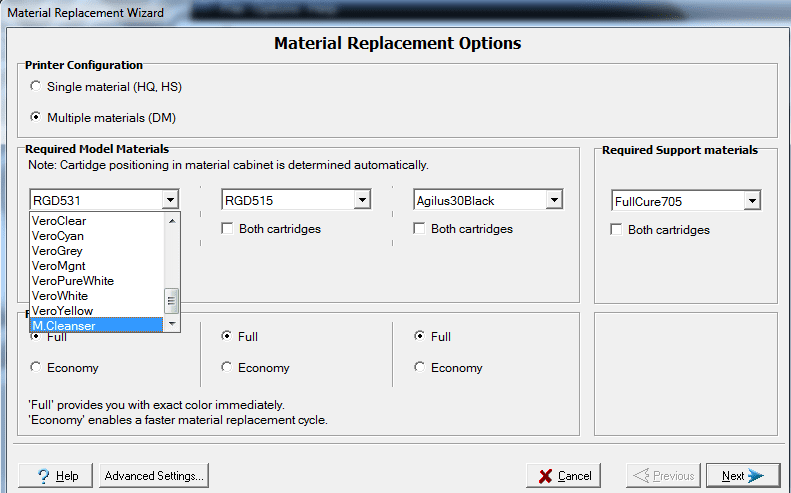The height and width of the screenshot is (493, 791).
Task: Choose VeroWhite from the material list
Action: pyautogui.click(x=97, y=296)
